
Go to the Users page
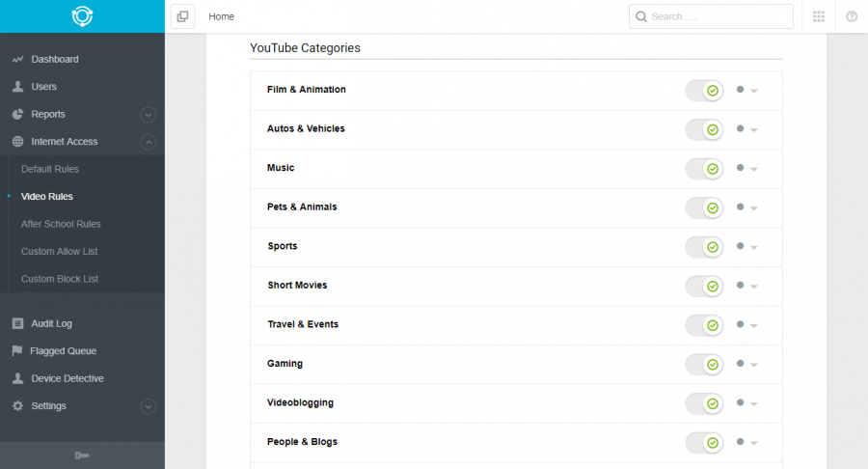pyautogui.click(x=43, y=87)
